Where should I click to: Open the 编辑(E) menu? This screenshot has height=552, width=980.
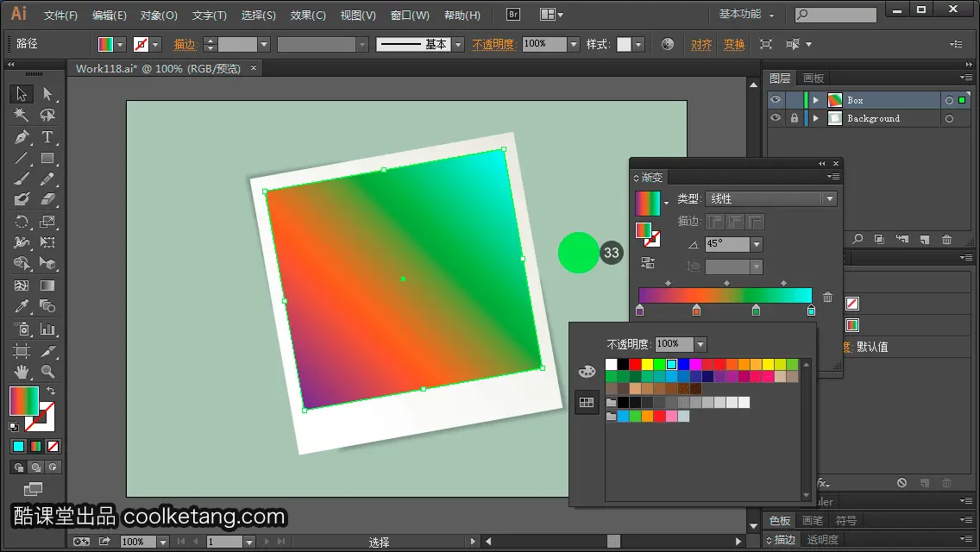(x=110, y=15)
